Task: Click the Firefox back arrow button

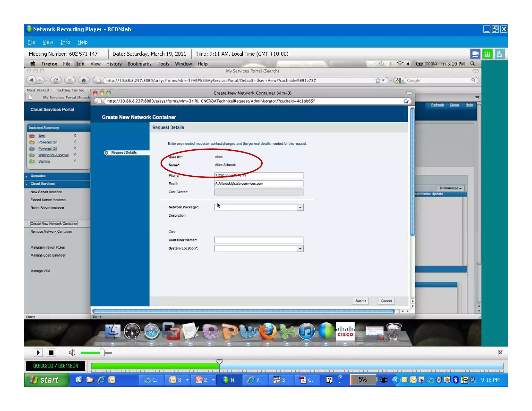Action: pos(31,80)
